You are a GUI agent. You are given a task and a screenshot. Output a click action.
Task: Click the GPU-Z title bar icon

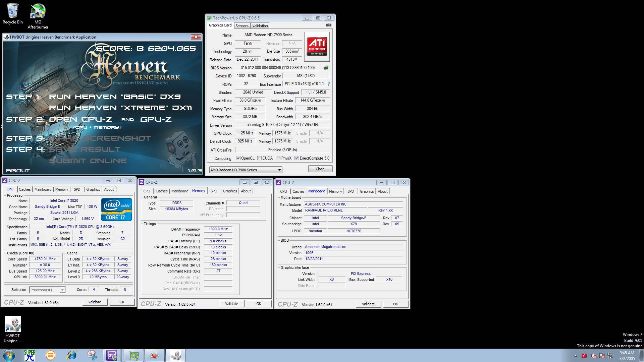coord(209,18)
